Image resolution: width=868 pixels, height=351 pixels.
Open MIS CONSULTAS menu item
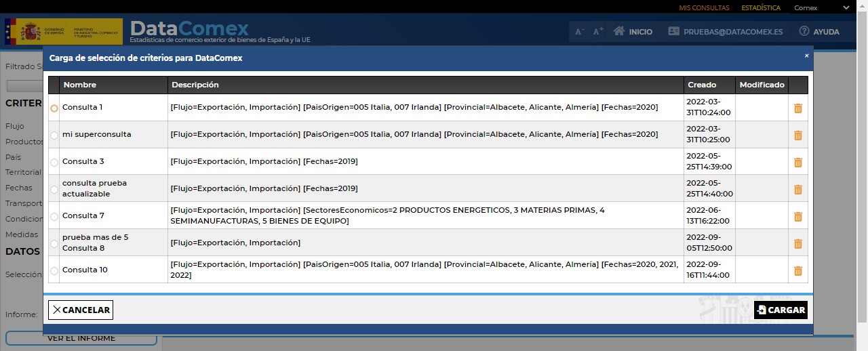coord(704,8)
